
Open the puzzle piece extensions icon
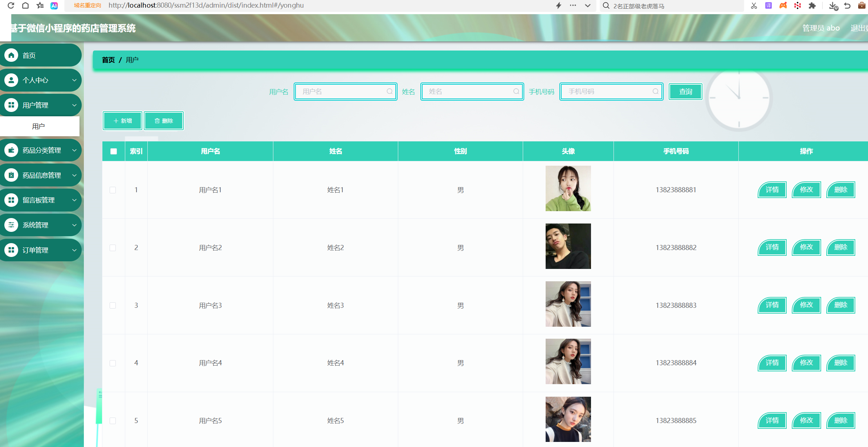click(x=812, y=5)
